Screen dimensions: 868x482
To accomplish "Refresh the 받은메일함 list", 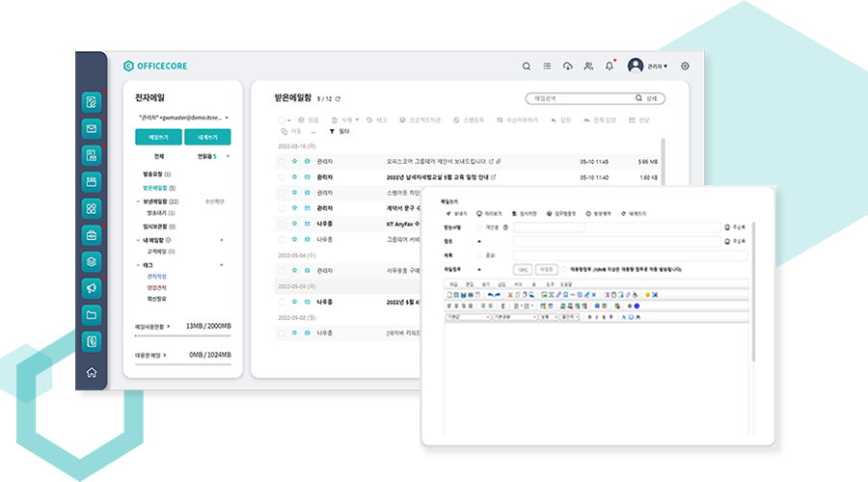I will pos(338,98).
